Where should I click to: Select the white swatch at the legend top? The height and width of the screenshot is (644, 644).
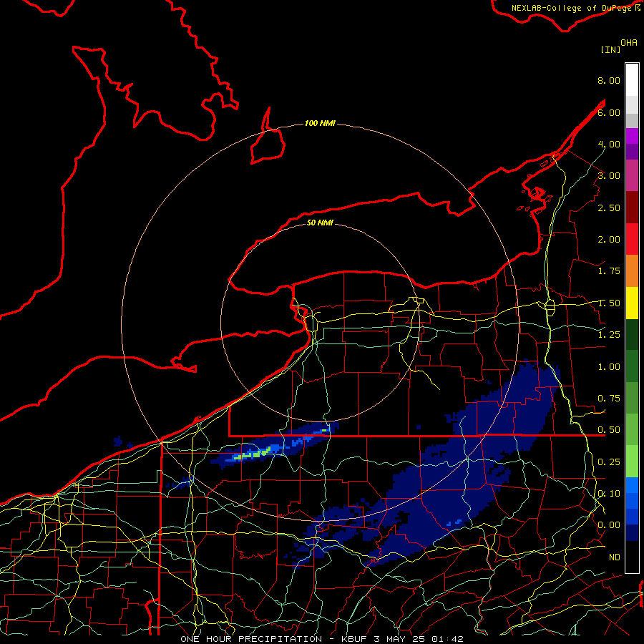tap(632, 79)
